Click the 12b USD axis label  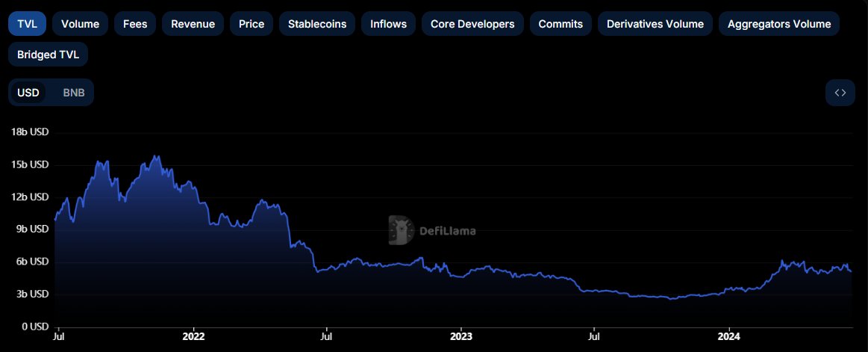tap(30, 197)
